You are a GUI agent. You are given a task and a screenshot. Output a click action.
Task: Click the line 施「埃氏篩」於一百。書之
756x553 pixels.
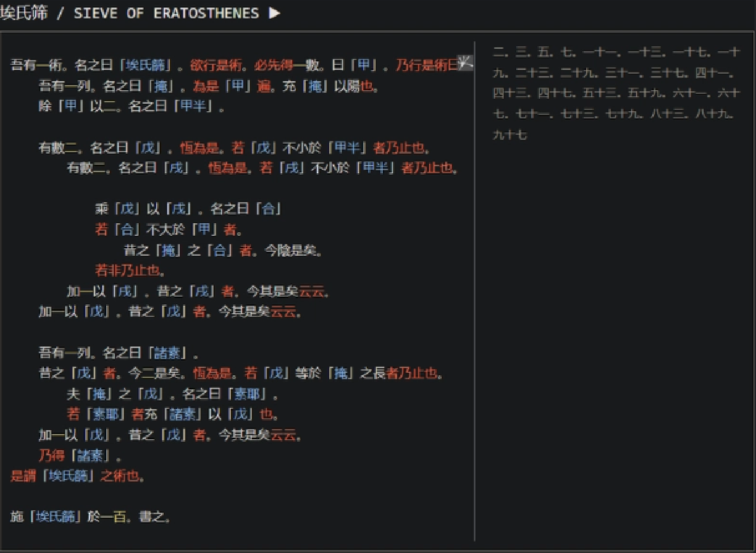pos(91,517)
